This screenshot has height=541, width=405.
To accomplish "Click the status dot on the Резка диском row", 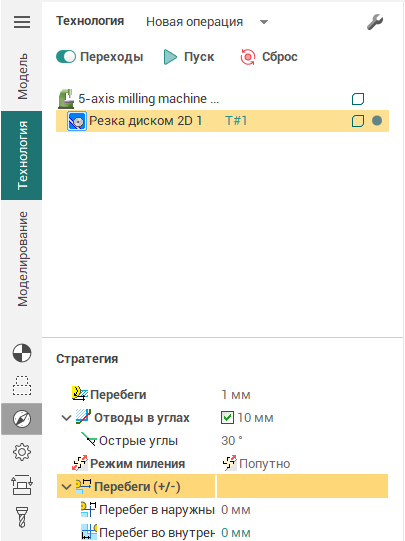I will [x=377, y=121].
